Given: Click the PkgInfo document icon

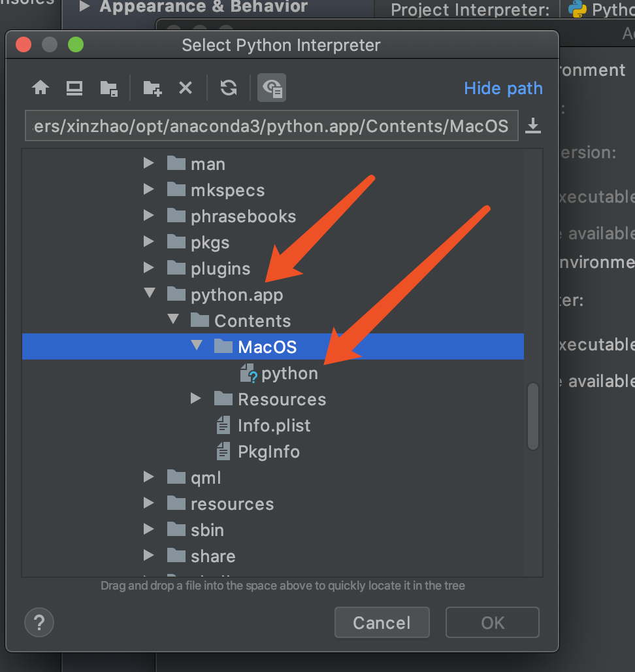Looking at the screenshot, I should 223,451.
